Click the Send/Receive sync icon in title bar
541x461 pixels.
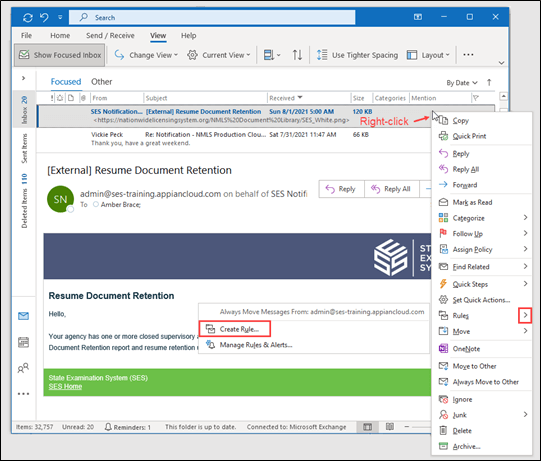coord(28,17)
